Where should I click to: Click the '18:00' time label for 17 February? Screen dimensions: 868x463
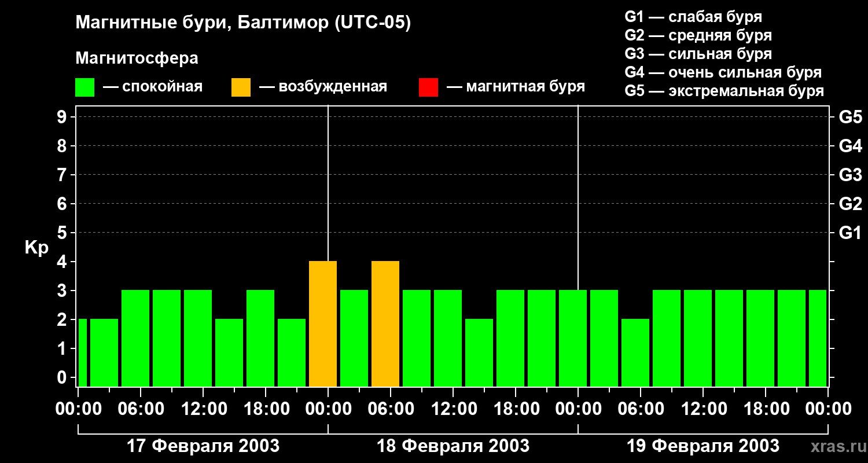click(x=266, y=409)
